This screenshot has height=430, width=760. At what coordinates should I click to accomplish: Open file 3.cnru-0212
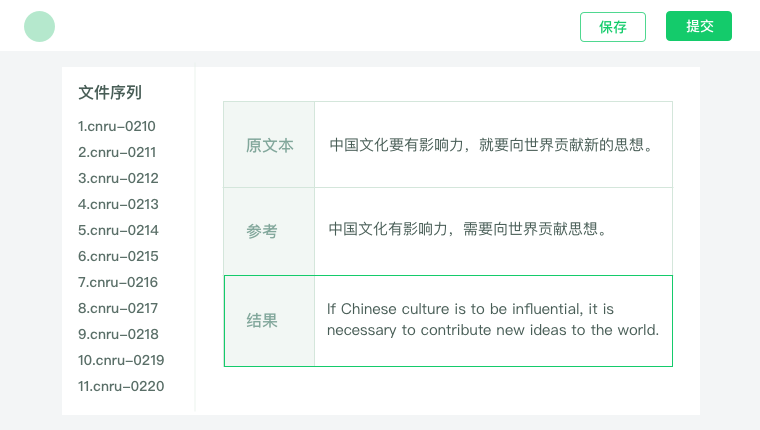coord(117,179)
